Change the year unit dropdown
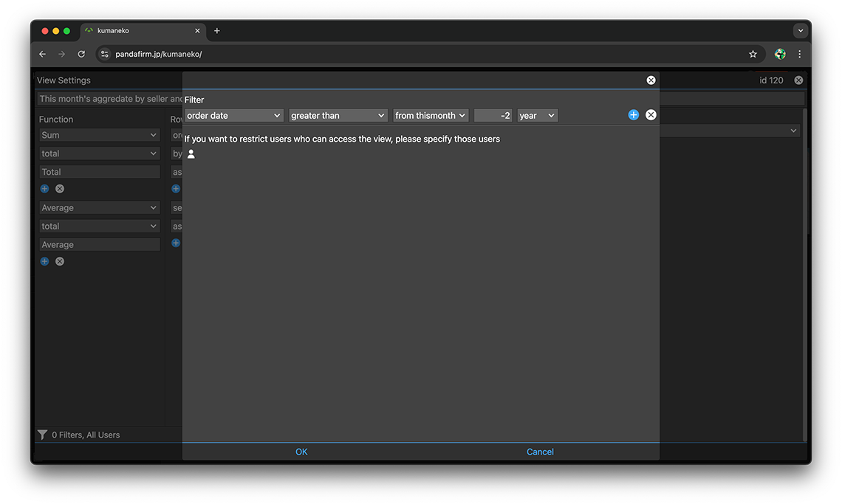 (537, 116)
